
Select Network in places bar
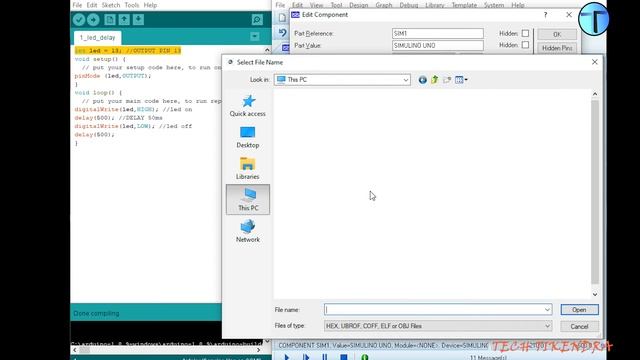248,231
